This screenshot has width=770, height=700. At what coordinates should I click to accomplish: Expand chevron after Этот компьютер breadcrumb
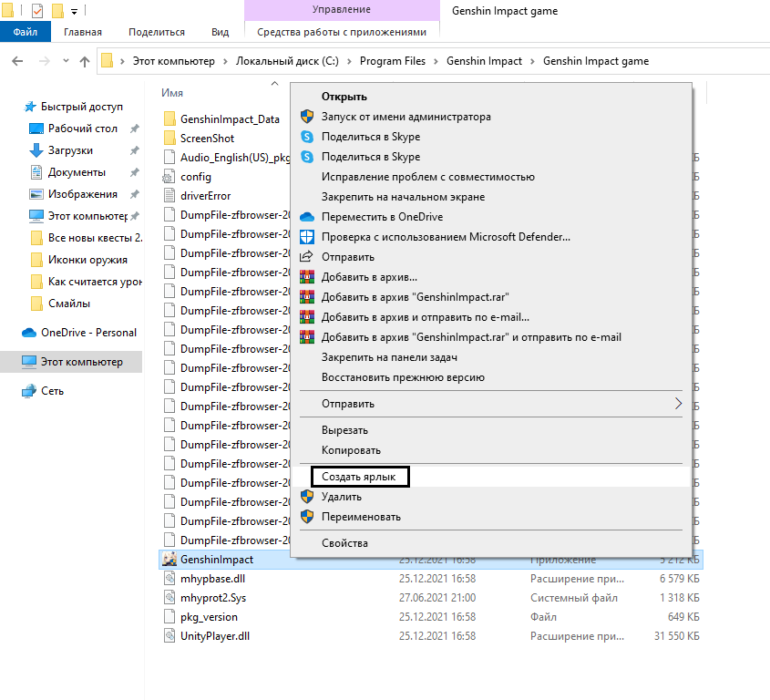pyautogui.click(x=225, y=61)
